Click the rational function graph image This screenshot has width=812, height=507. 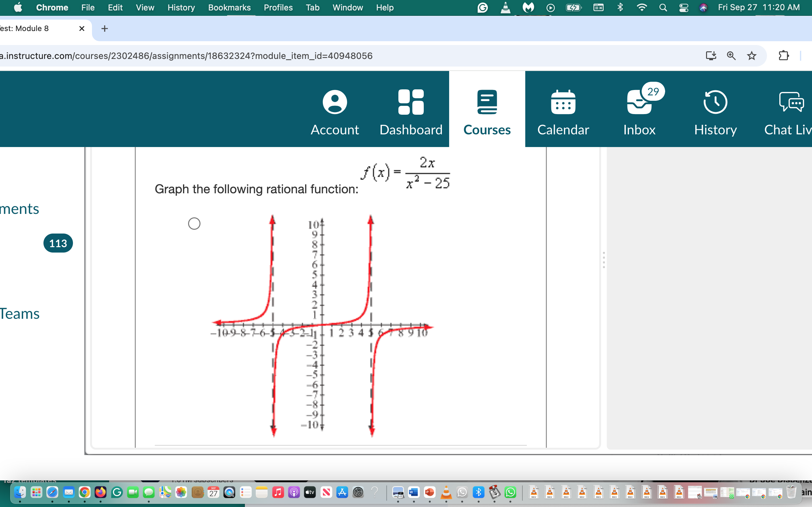tap(322, 325)
